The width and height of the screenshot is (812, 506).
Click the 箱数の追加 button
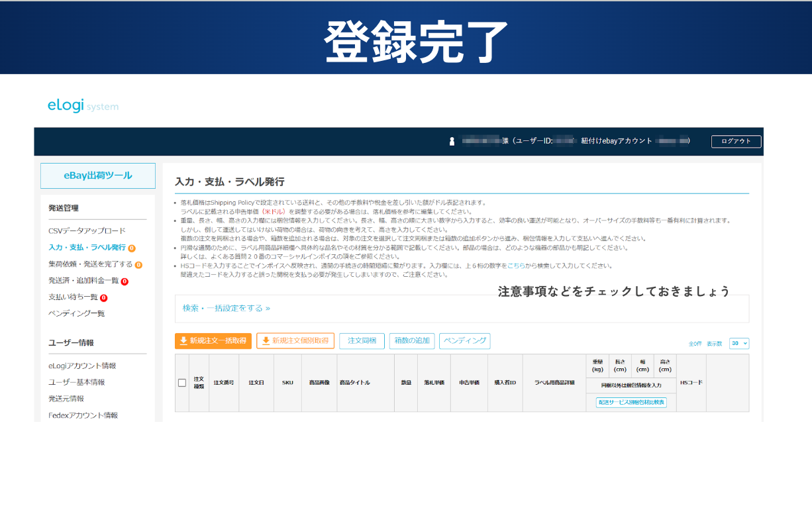(x=412, y=341)
